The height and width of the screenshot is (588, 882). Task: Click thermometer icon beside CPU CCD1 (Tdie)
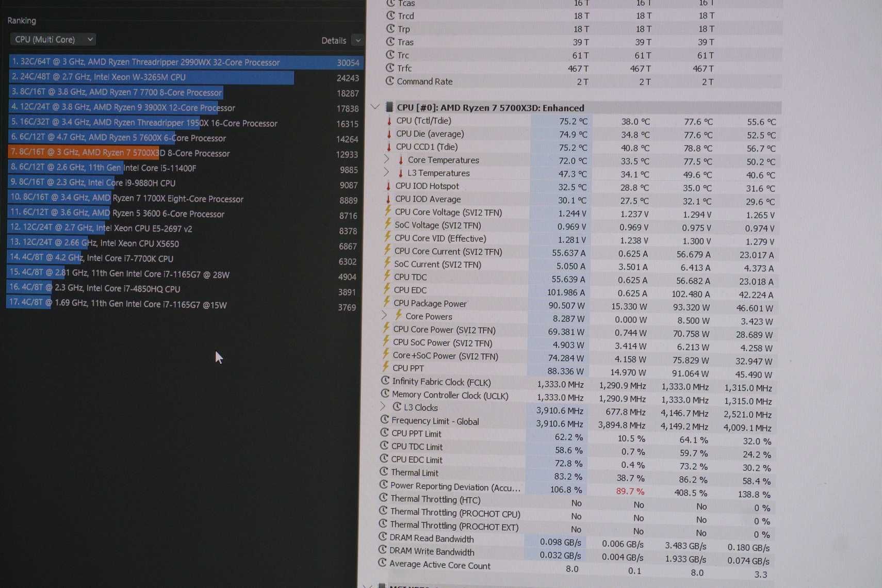389,147
